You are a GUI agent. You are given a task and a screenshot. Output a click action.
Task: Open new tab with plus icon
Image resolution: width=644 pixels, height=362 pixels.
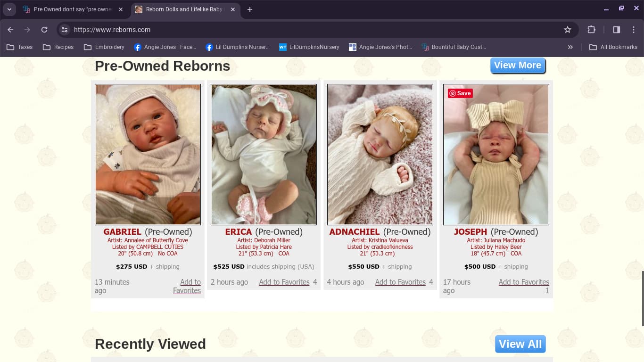pos(250,9)
